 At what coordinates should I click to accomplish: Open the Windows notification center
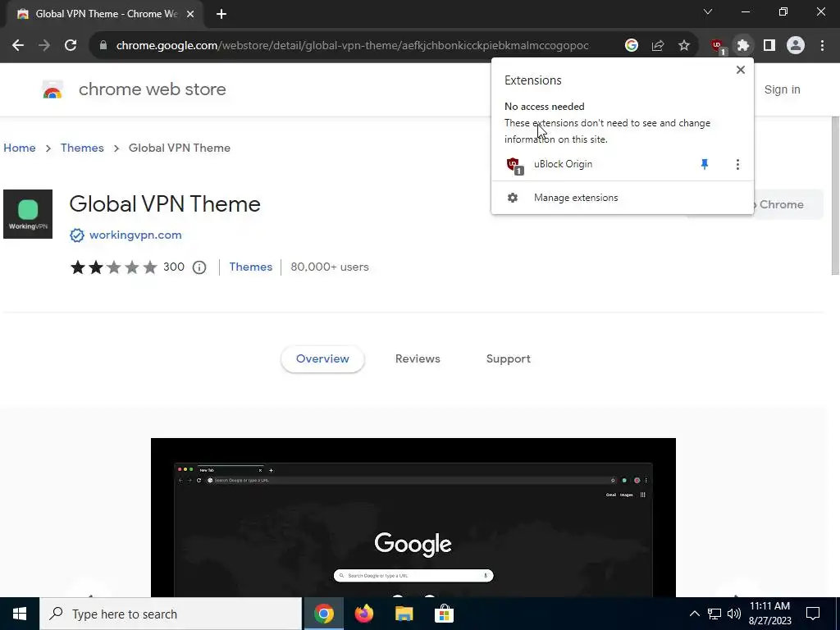813,614
